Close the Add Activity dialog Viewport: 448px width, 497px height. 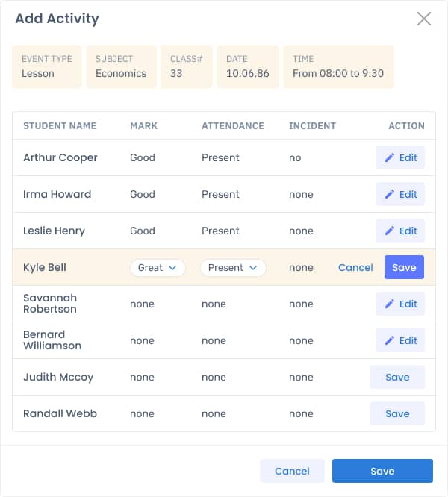tap(424, 19)
